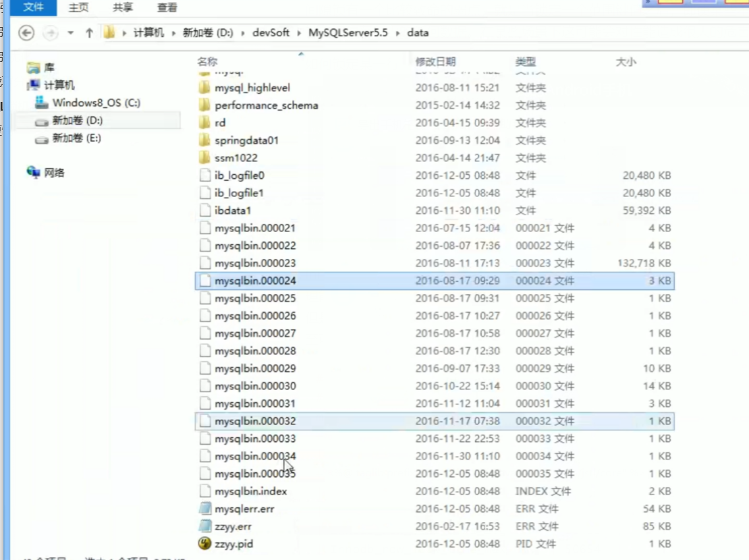Select 库 in the navigation pane
This screenshot has width=749, height=560.
tap(49, 67)
